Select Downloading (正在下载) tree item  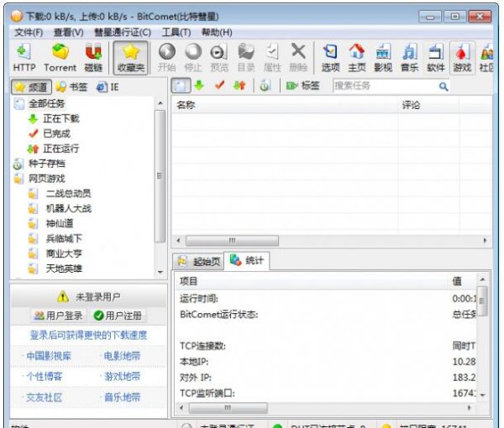click(x=61, y=118)
